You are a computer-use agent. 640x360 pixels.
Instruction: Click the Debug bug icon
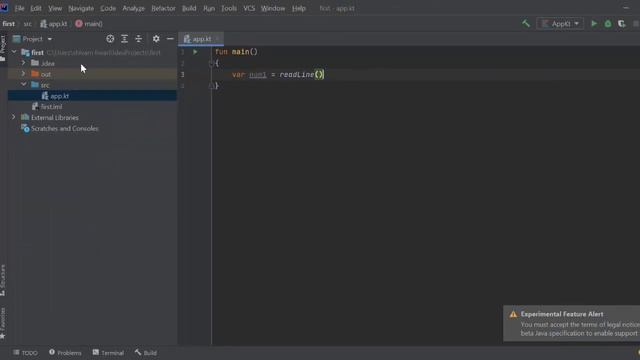point(608,24)
